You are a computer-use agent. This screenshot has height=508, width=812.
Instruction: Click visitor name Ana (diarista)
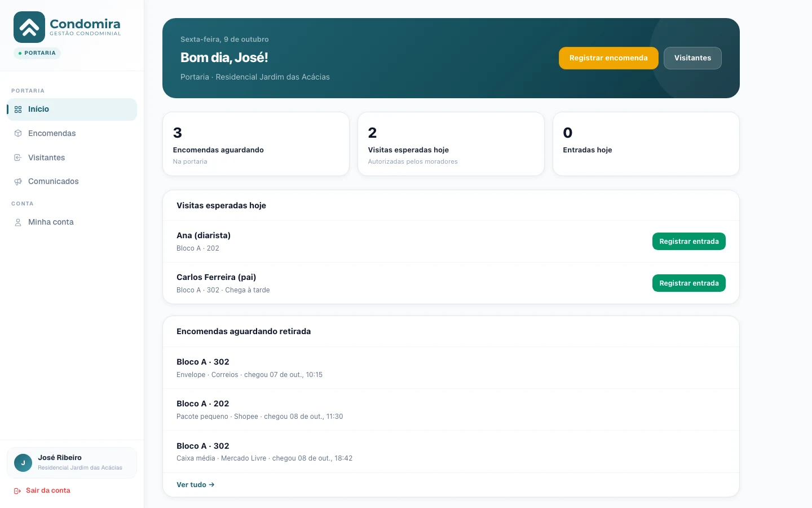[204, 235]
